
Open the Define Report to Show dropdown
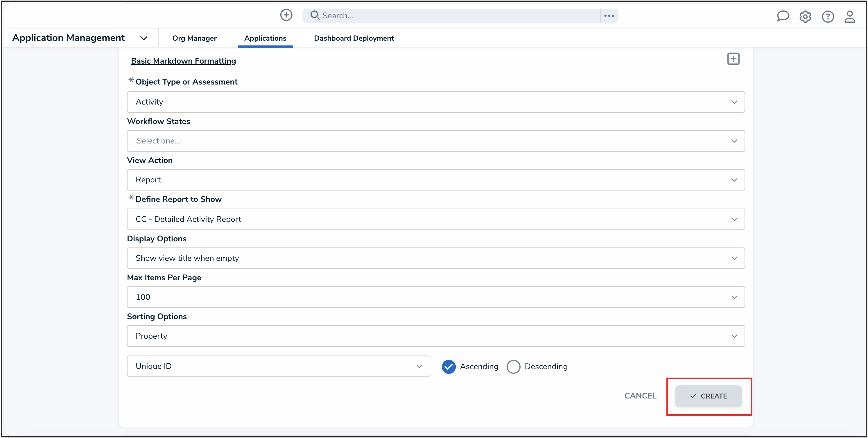pos(435,219)
